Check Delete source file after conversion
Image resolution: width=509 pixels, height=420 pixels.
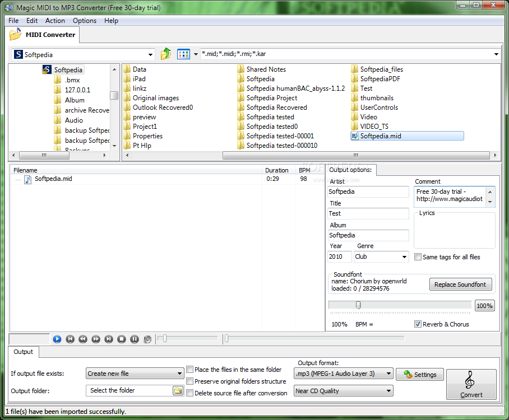pyautogui.click(x=190, y=393)
